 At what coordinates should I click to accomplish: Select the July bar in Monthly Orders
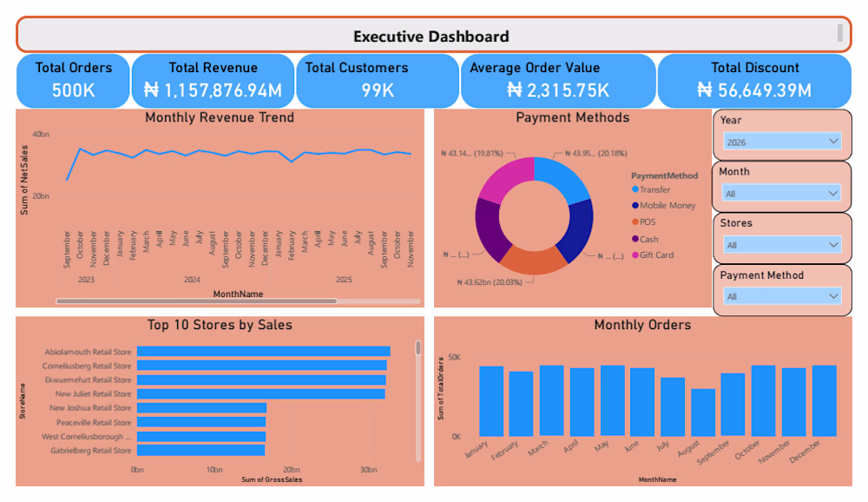673,406
